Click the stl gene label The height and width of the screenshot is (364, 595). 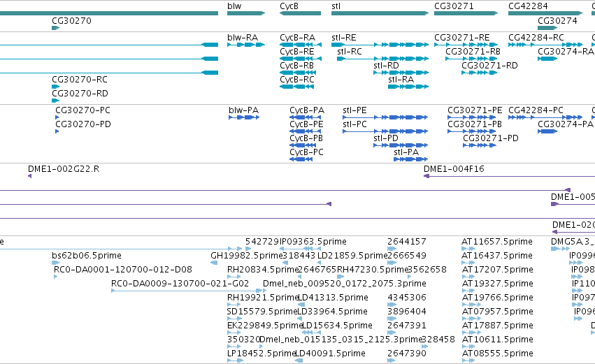336,6
